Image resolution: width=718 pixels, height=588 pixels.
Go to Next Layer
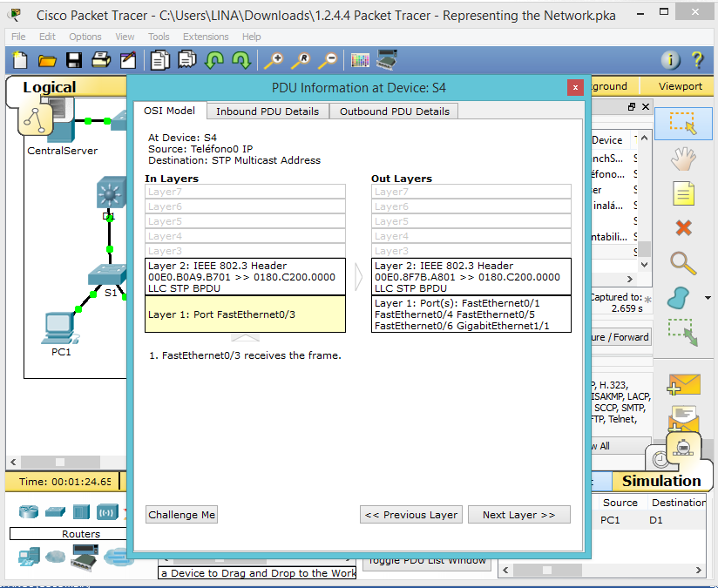coord(518,515)
